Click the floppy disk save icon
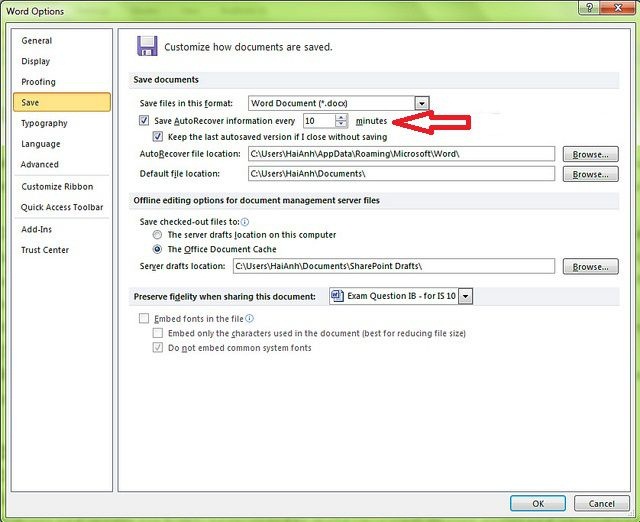 [147, 46]
